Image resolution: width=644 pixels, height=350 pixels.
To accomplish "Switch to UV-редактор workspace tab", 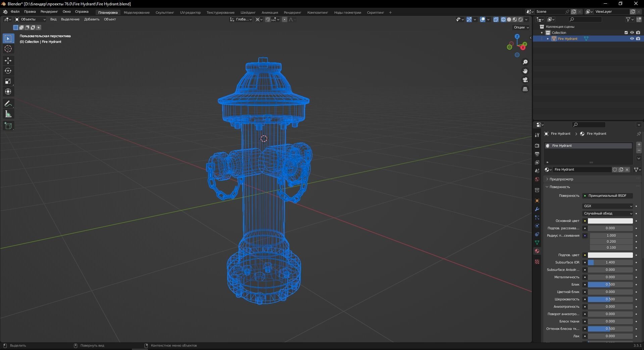I will coord(190,12).
